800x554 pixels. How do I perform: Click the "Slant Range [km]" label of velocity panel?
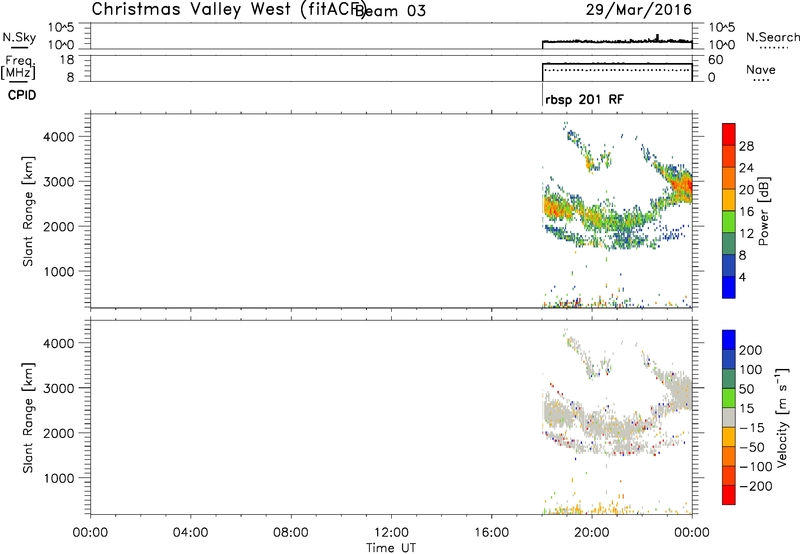click(x=28, y=418)
